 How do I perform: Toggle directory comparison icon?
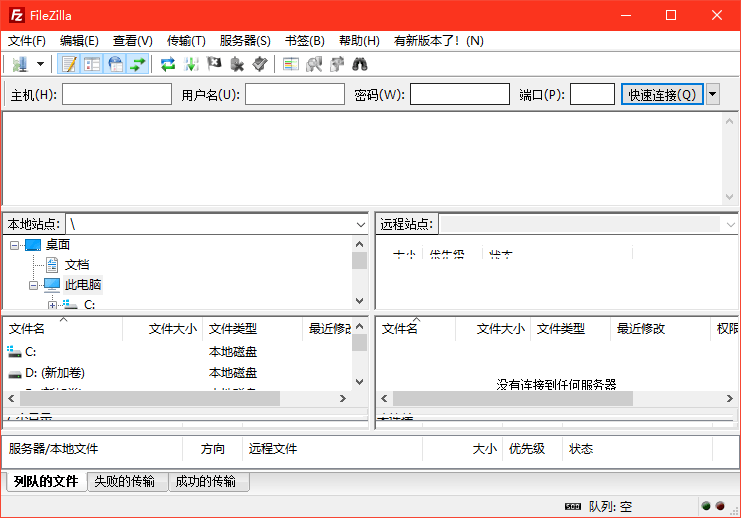(314, 64)
